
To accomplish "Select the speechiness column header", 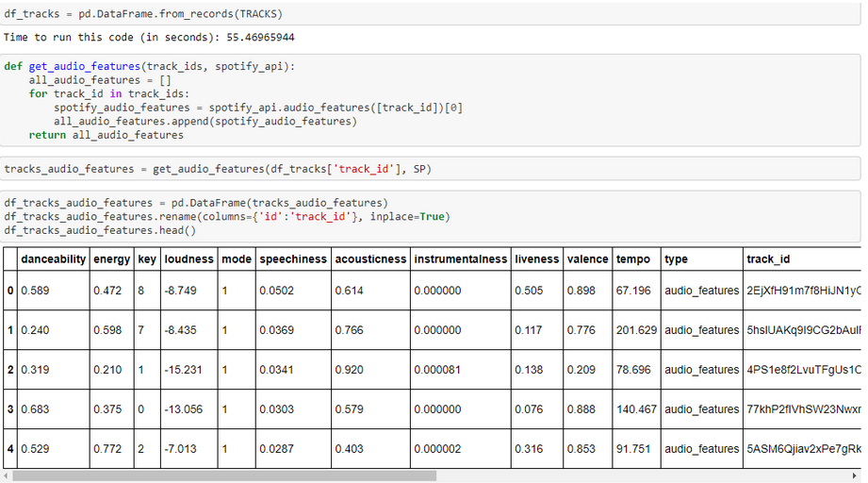I will click(x=293, y=259).
